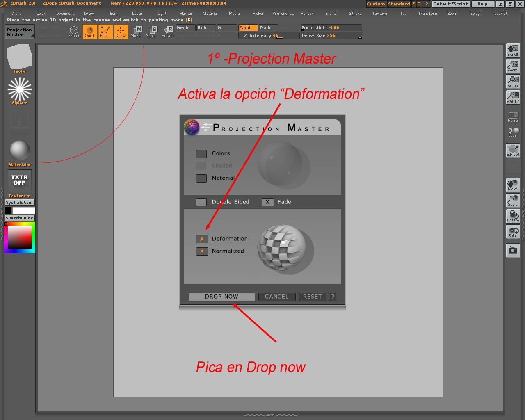Open the Transform menu
525x420 pixels.
pos(428,14)
